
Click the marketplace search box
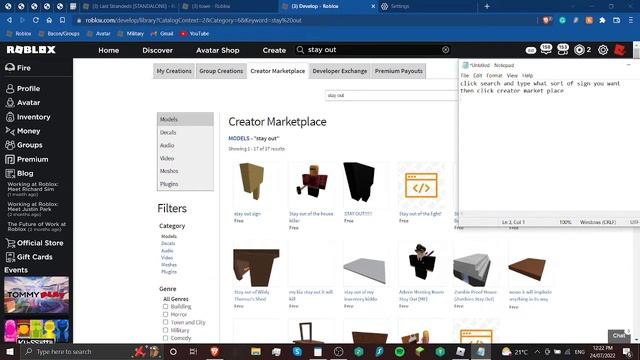tap(391, 96)
